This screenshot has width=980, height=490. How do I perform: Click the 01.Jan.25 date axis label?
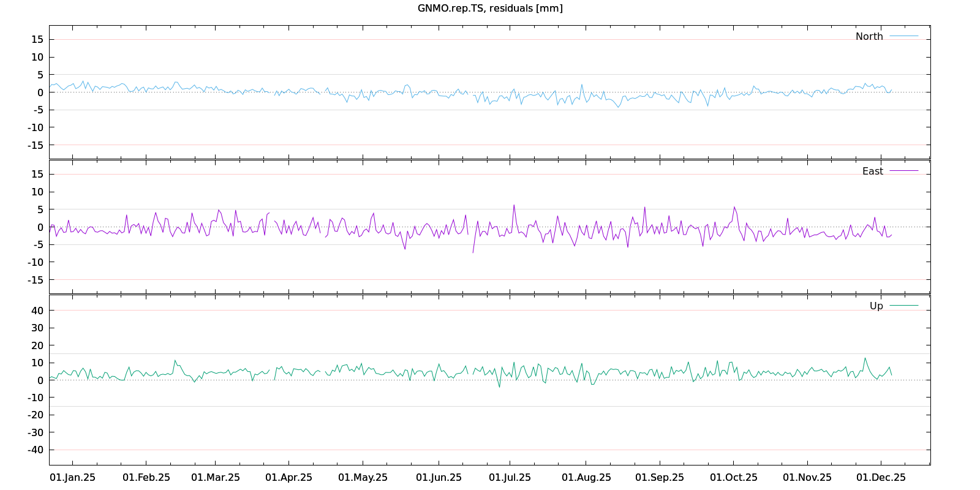click(72, 478)
